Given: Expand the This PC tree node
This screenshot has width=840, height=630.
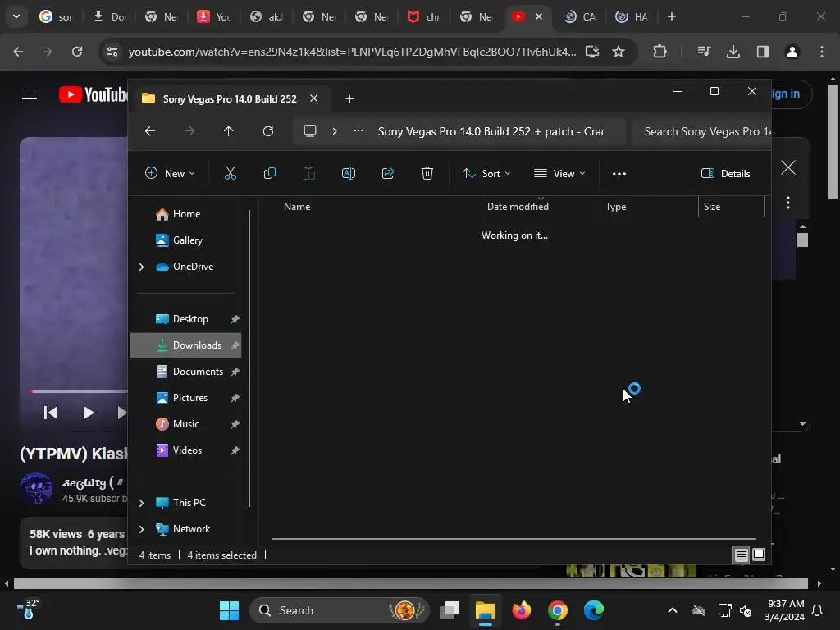Looking at the screenshot, I should tap(141, 503).
